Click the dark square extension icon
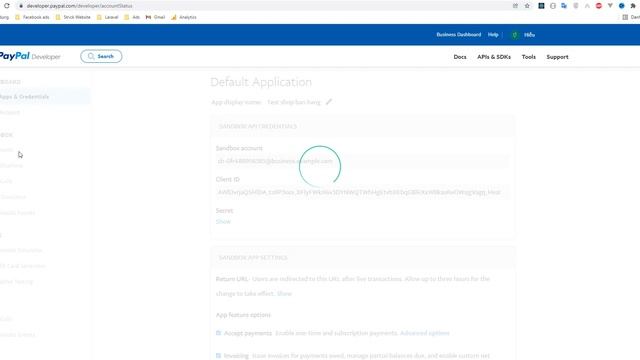Image resolution: width=640 pixels, height=360 pixels. [541, 6]
